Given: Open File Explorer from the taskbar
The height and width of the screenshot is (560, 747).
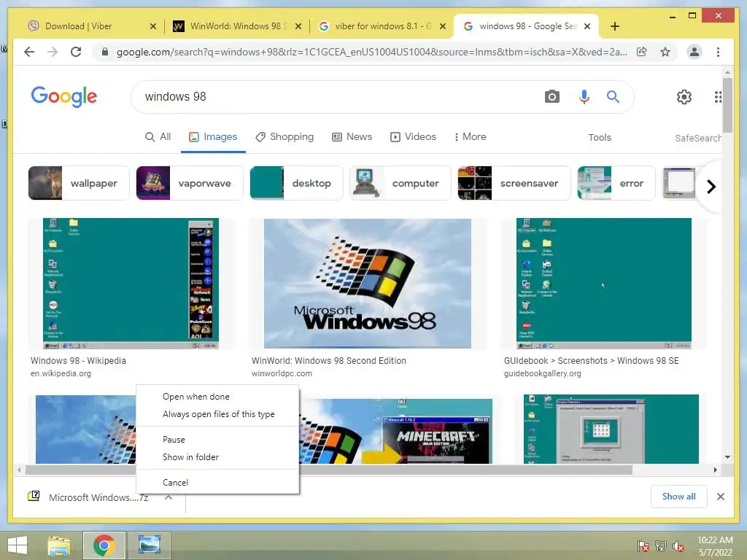Looking at the screenshot, I should coord(58,545).
